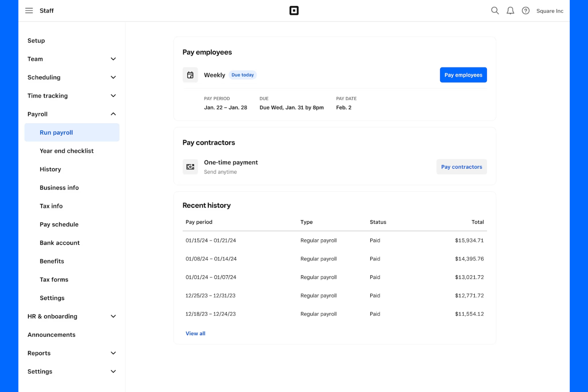Click the weekly pay period calendar icon

coord(190,75)
